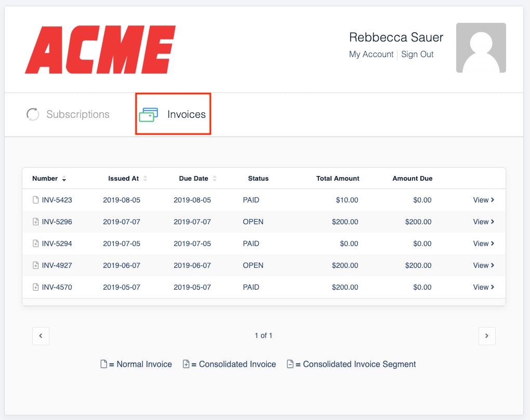Click the wallet icon on the Invoices tab
This screenshot has height=420, width=530.
(149, 114)
